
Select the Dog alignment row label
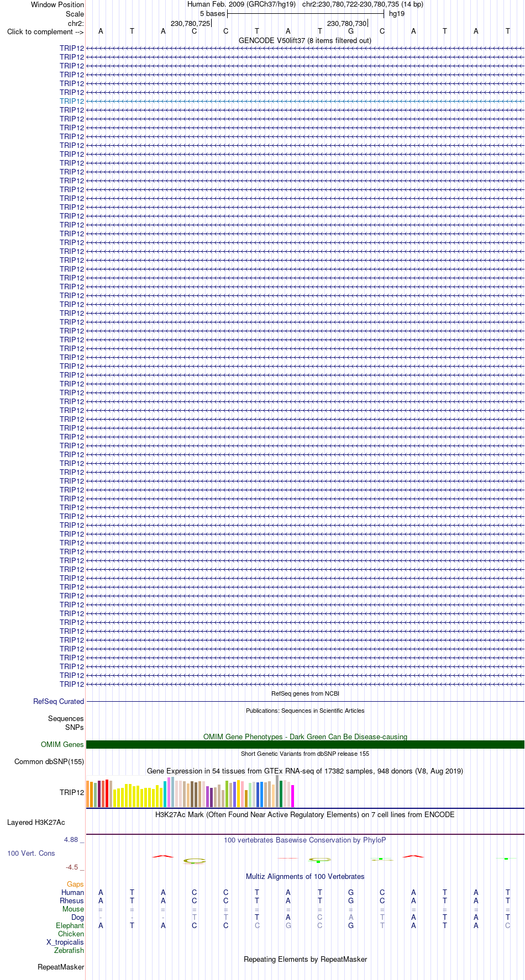click(x=78, y=917)
